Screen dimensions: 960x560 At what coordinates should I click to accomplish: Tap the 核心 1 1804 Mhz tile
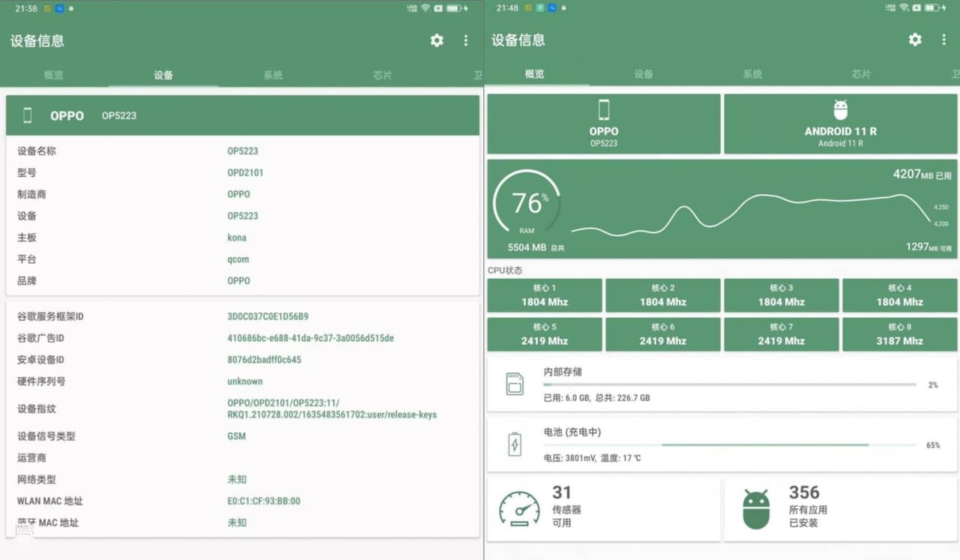(544, 295)
